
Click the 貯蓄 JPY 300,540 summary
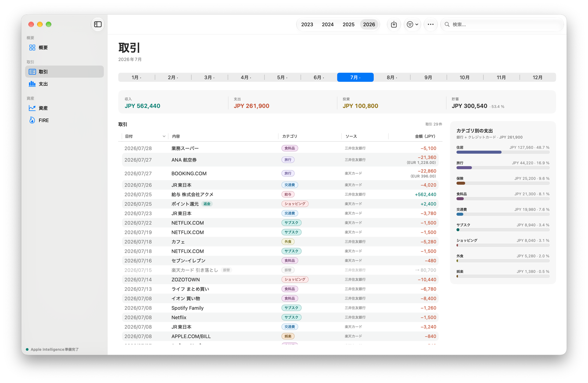478,104
